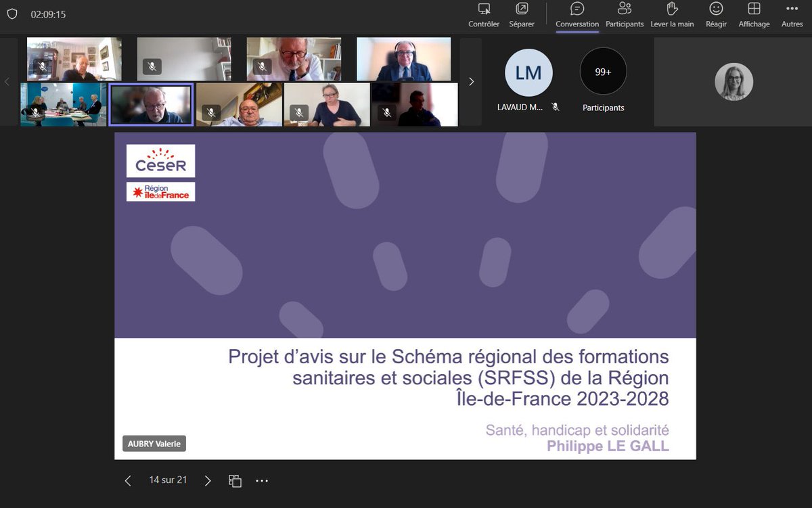Select the highlighted active speaker video
Screen dimensions: 812x508
pos(151,104)
